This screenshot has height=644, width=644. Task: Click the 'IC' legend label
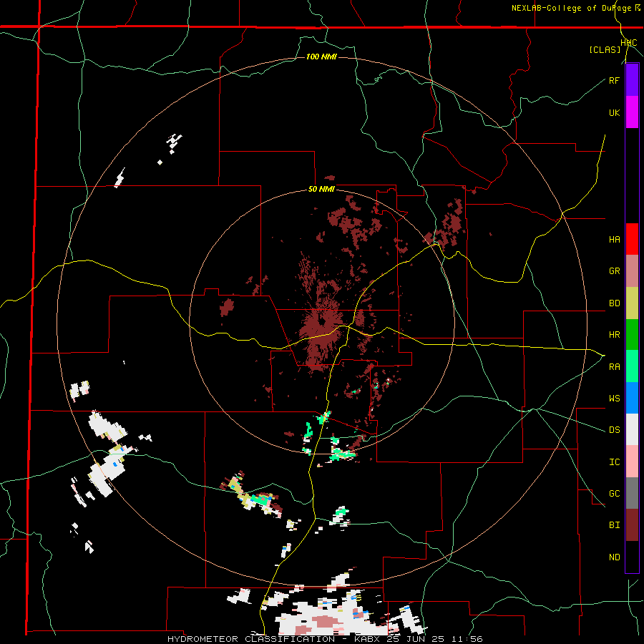coord(614,462)
